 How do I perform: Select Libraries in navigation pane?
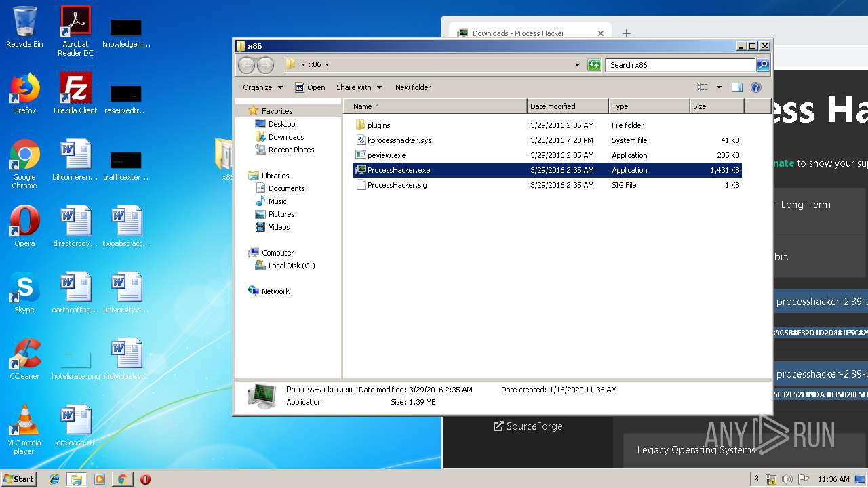tap(275, 176)
